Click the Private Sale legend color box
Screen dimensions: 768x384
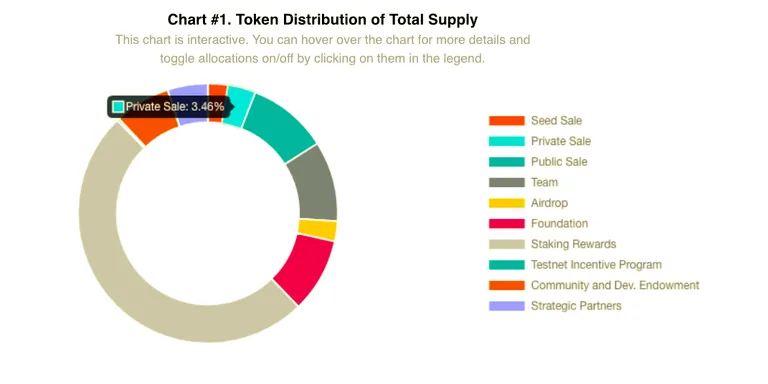point(506,141)
